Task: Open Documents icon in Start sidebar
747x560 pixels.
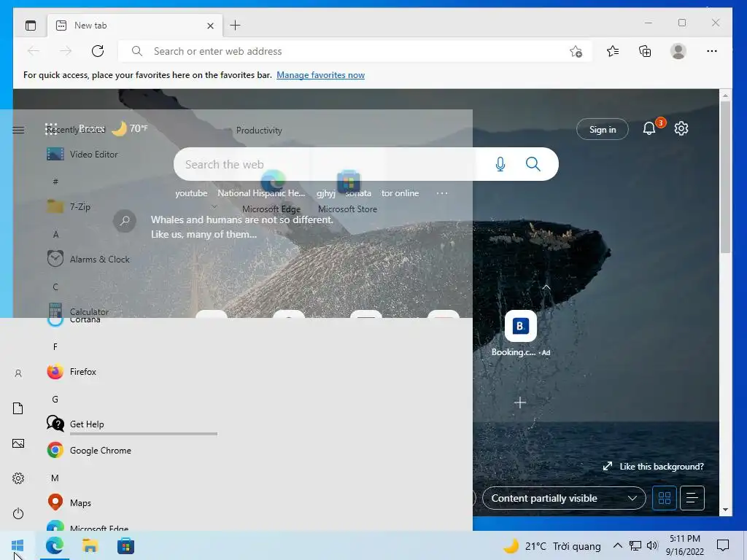Action: 18,408
